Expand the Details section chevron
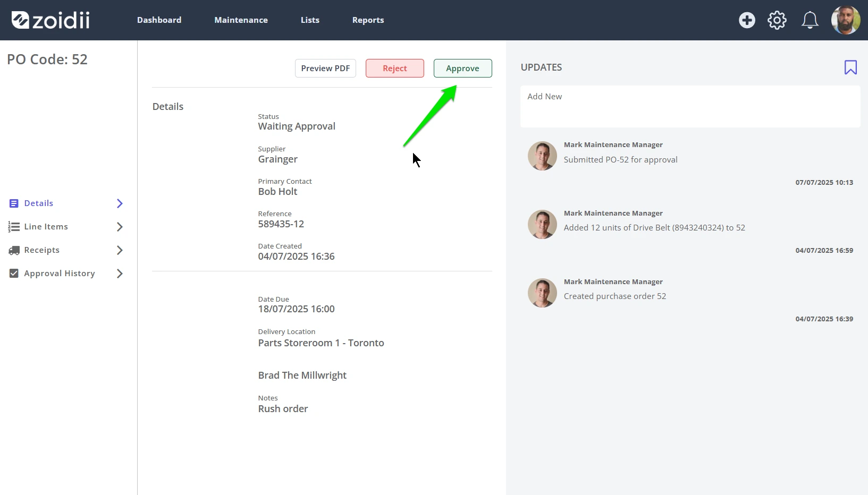The width and height of the screenshot is (868, 495). click(x=120, y=203)
